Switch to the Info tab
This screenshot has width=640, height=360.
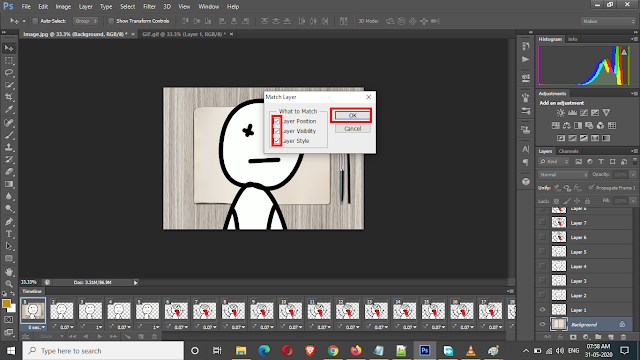pos(573,39)
